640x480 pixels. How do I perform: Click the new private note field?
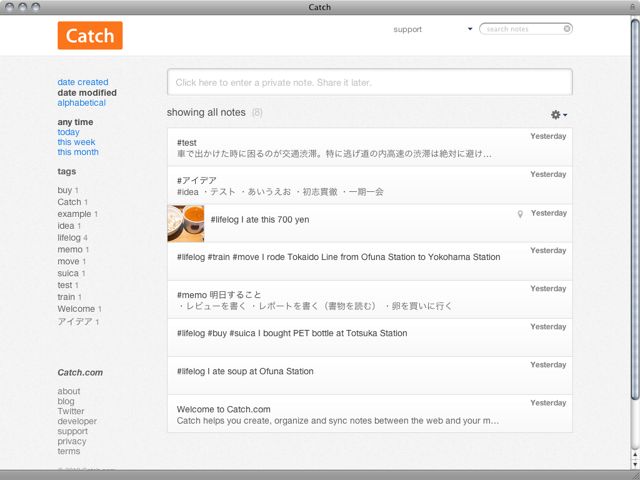pos(370,82)
